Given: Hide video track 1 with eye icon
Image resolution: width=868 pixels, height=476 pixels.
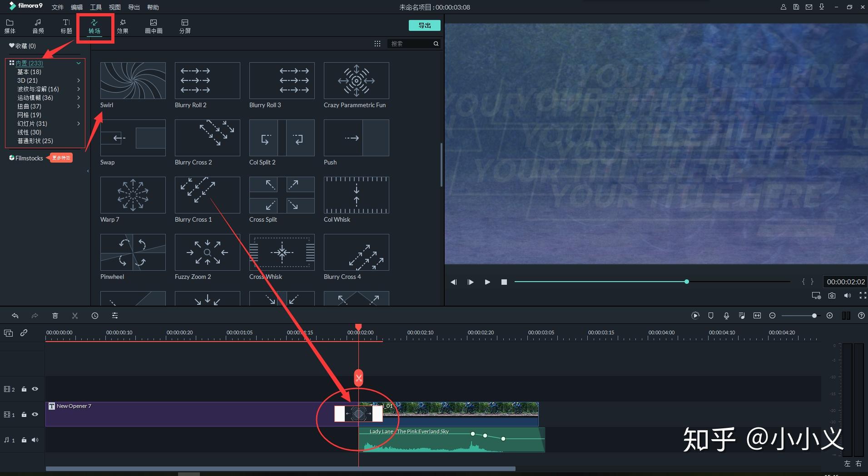Looking at the screenshot, I should coord(35,415).
